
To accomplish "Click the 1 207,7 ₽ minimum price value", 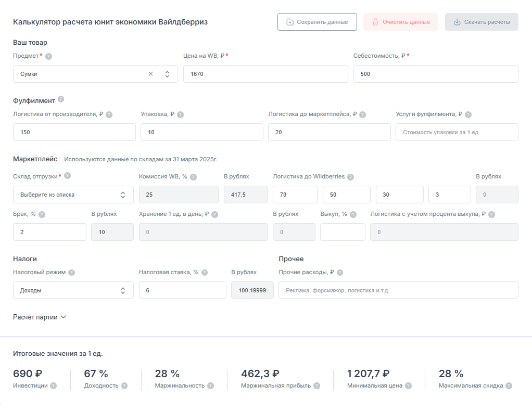I will tap(368, 374).
